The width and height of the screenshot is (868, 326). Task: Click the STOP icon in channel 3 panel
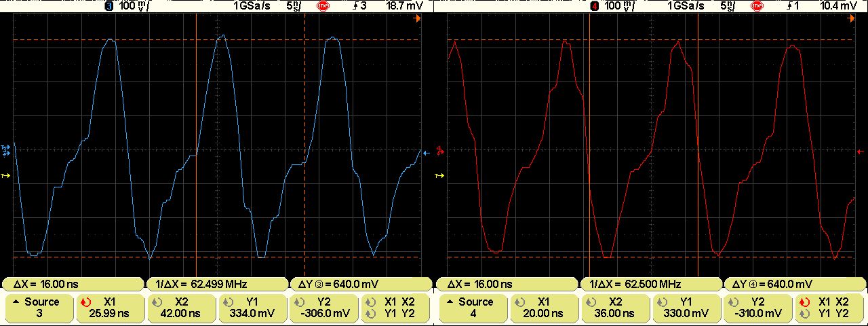click(x=323, y=6)
